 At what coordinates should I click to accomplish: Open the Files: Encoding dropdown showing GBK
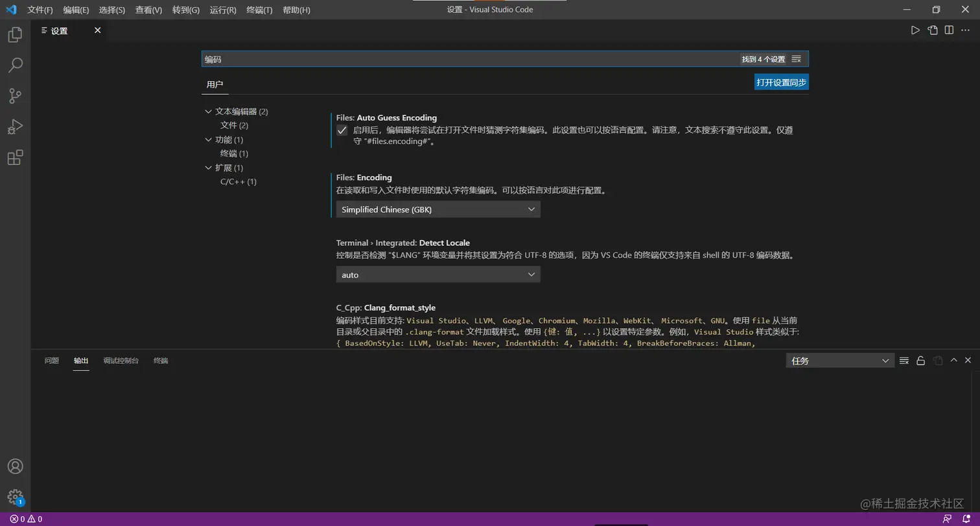pyautogui.click(x=438, y=209)
